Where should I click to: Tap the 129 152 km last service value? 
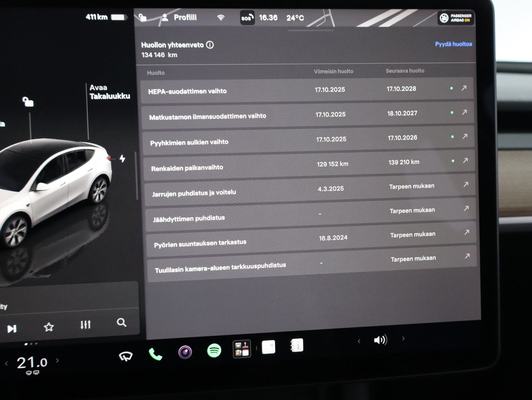click(x=333, y=164)
